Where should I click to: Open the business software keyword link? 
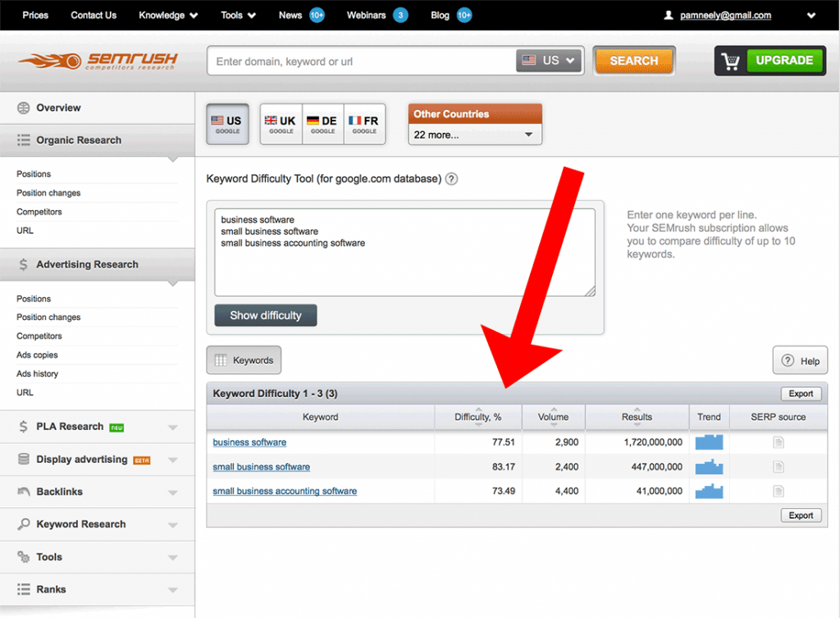click(249, 442)
